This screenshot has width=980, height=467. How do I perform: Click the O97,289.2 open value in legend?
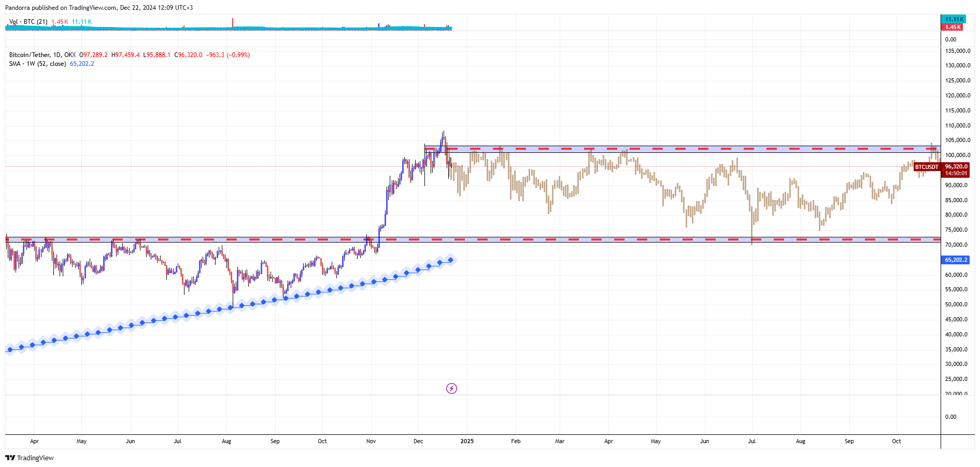[x=93, y=55]
